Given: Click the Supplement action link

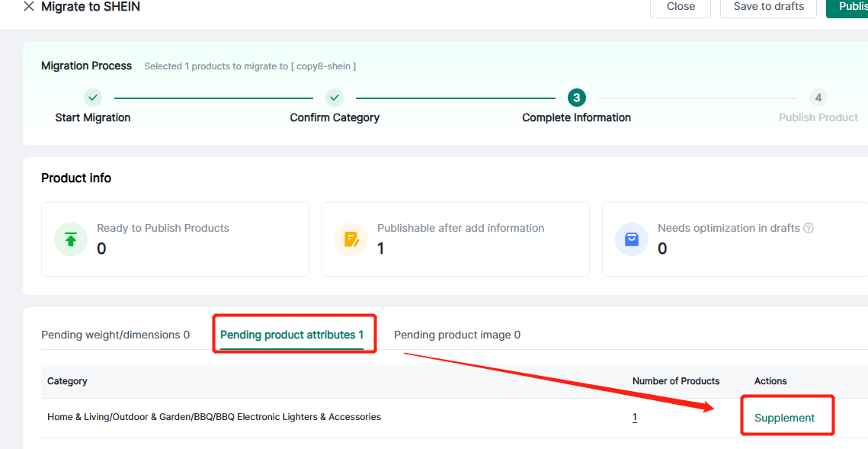Looking at the screenshot, I should tap(784, 418).
